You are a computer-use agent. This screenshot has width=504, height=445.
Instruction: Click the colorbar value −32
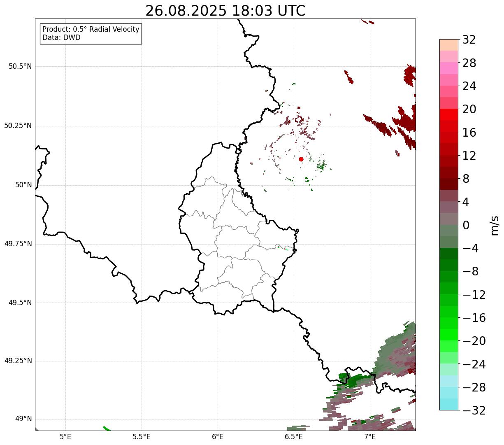(474, 410)
